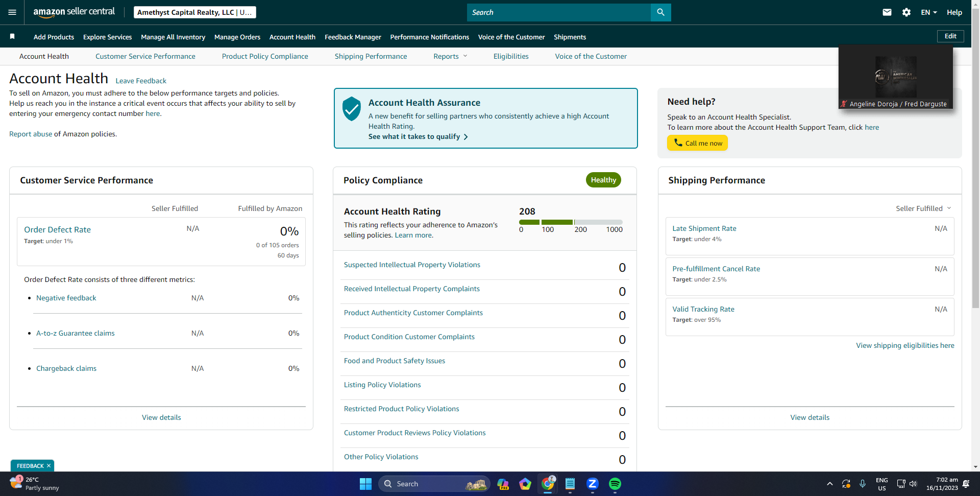Click the Leave Feedback link
Viewport: 980px width, 496px height.
141,81
